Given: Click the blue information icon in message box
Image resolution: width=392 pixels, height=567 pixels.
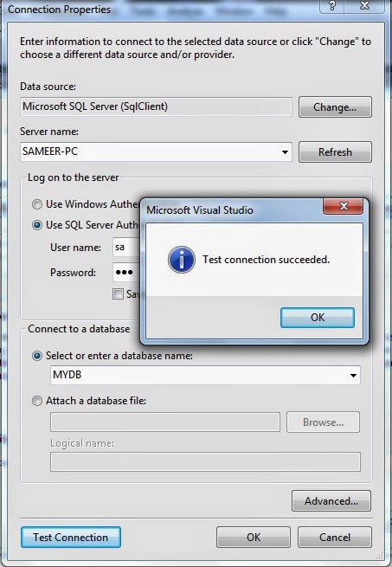Looking at the screenshot, I should coord(182,260).
